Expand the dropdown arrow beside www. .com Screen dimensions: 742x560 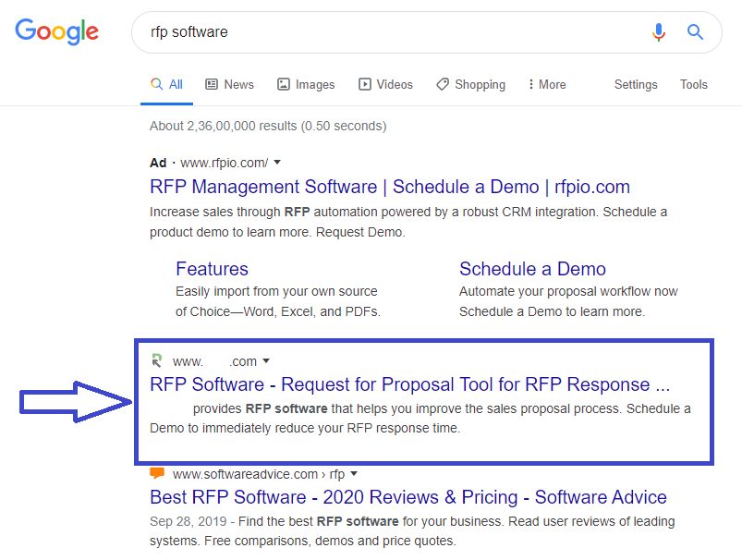(x=266, y=360)
